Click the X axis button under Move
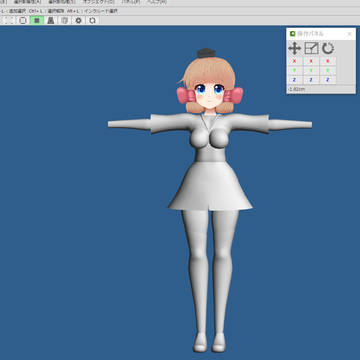 pos(294,61)
